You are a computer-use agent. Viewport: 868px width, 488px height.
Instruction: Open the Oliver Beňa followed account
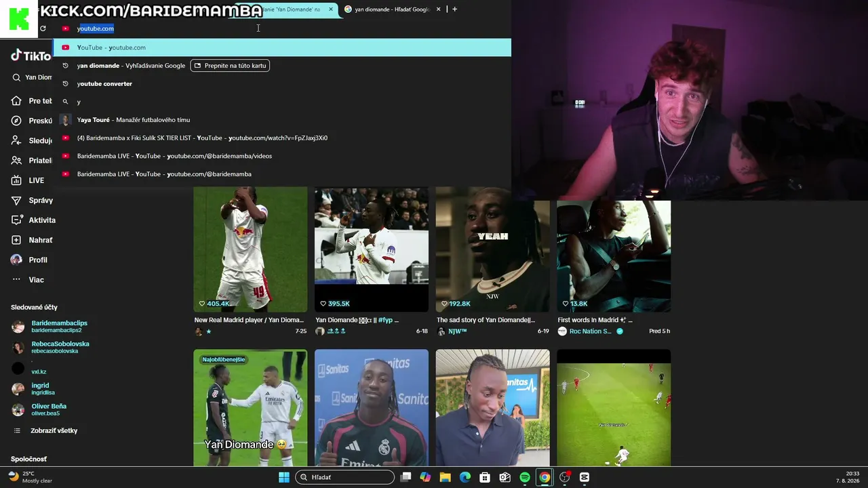39,409
